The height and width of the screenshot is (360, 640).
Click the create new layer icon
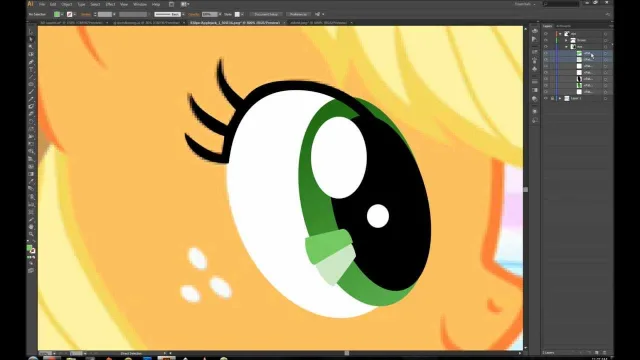pyautogui.click(x=597, y=352)
